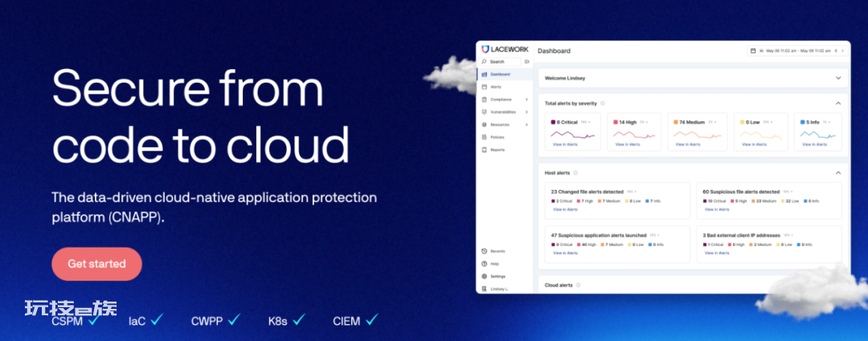Open dropdown beside 47 Suspicious application alerts launched
Image resolution: width=868 pixels, height=341 pixels.
tap(656, 235)
